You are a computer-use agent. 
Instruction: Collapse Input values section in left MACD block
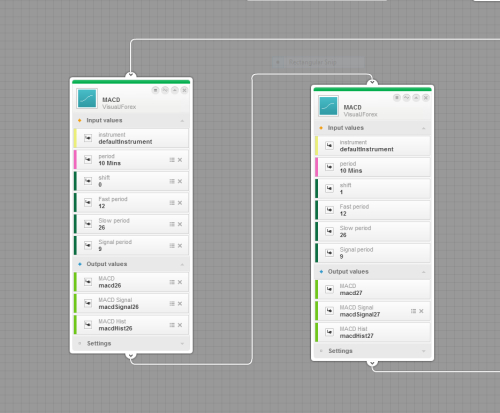click(x=182, y=121)
